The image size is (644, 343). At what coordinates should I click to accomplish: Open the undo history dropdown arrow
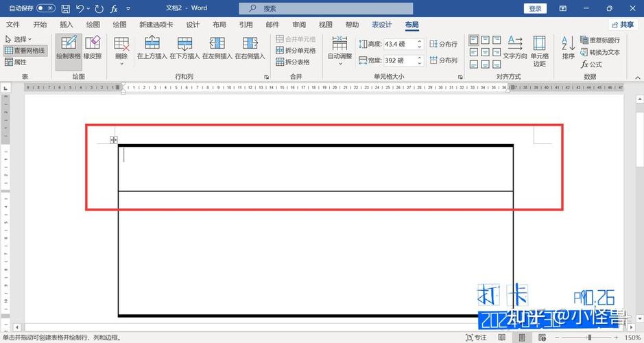[x=88, y=8]
